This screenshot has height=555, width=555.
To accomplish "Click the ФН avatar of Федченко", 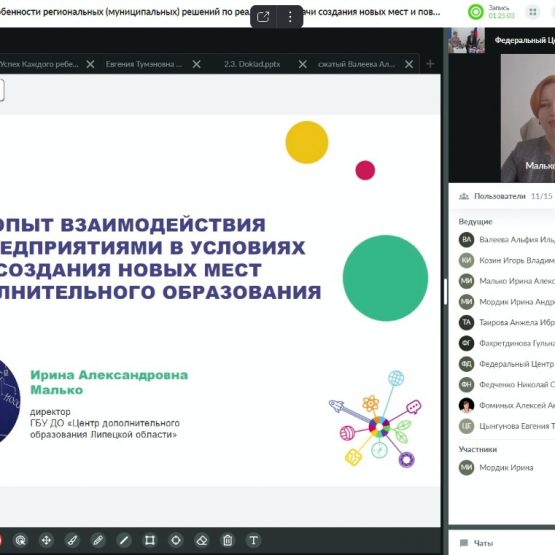I will coord(467,384).
